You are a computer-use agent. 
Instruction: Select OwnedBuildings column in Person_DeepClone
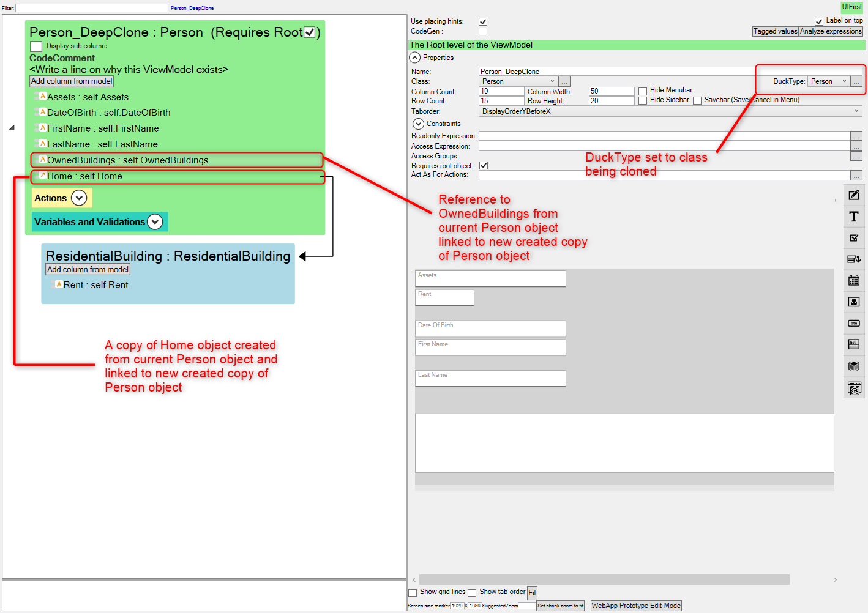(127, 160)
